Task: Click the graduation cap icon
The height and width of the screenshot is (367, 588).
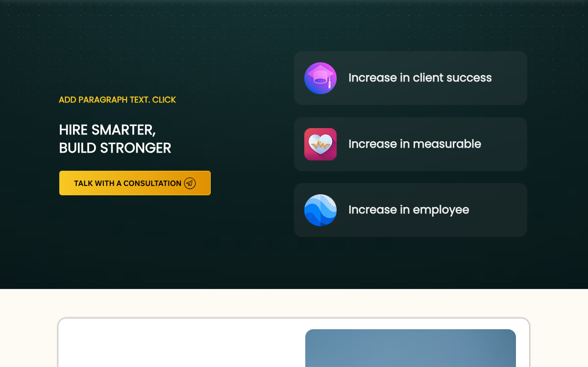Action: [x=320, y=78]
